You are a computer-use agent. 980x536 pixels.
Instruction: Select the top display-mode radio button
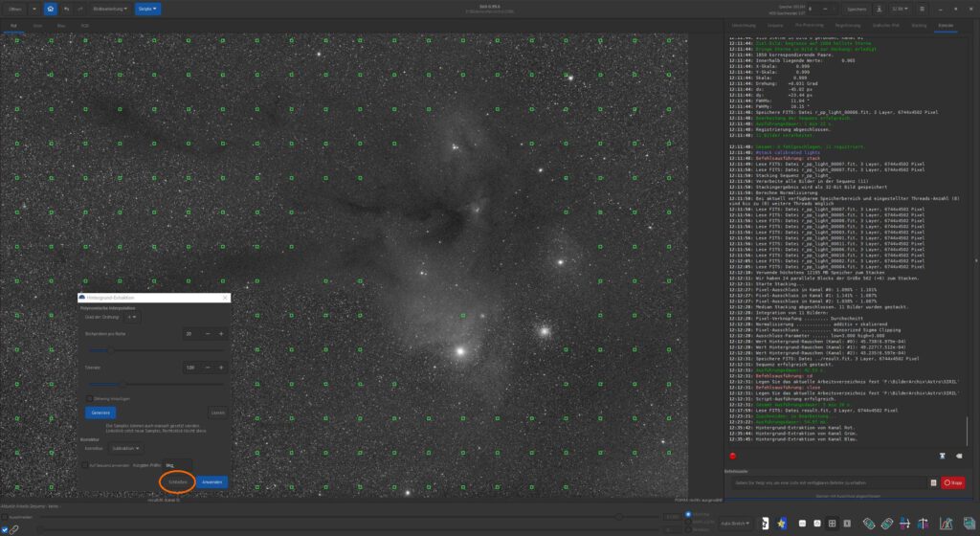[687, 514]
